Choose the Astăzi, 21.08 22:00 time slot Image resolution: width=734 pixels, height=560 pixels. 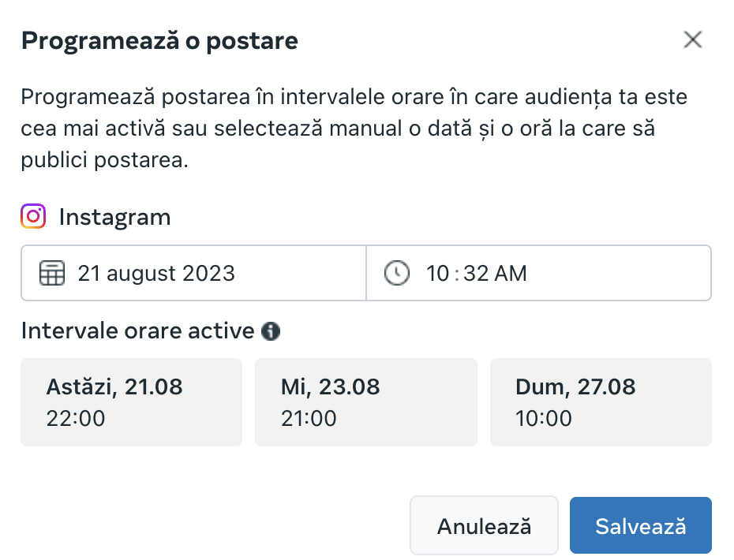pyautogui.click(x=132, y=402)
